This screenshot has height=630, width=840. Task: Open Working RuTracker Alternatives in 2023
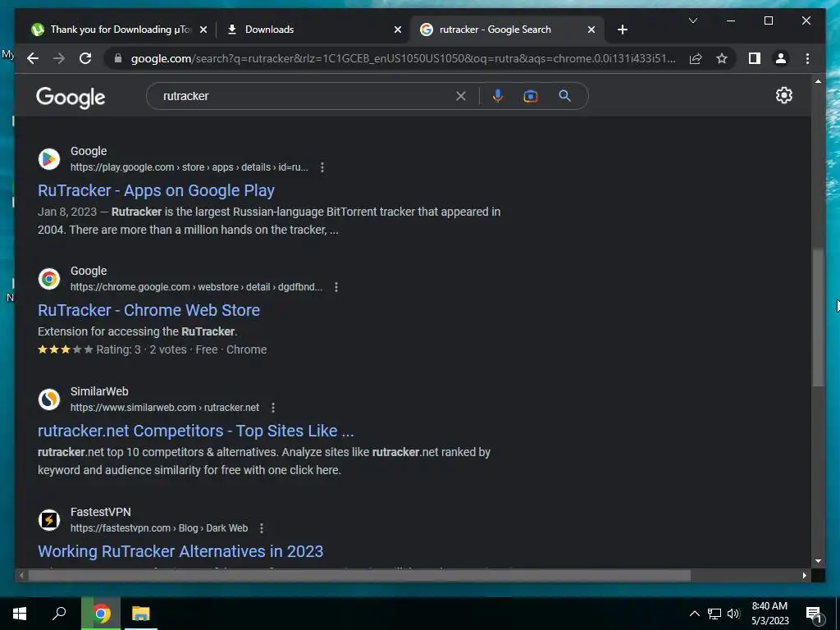coord(180,551)
